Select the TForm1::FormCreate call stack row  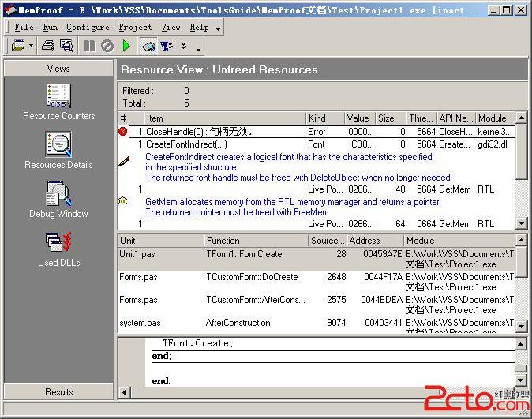(317, 259)
